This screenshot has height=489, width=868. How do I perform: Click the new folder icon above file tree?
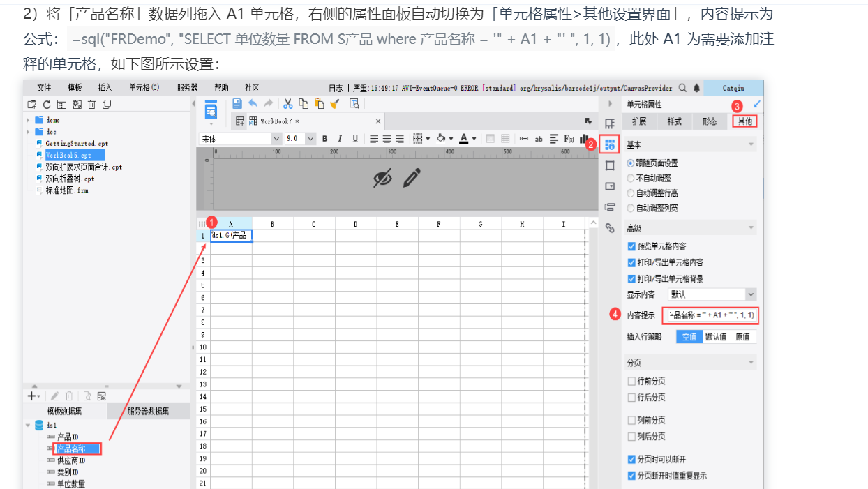(31, 105)
